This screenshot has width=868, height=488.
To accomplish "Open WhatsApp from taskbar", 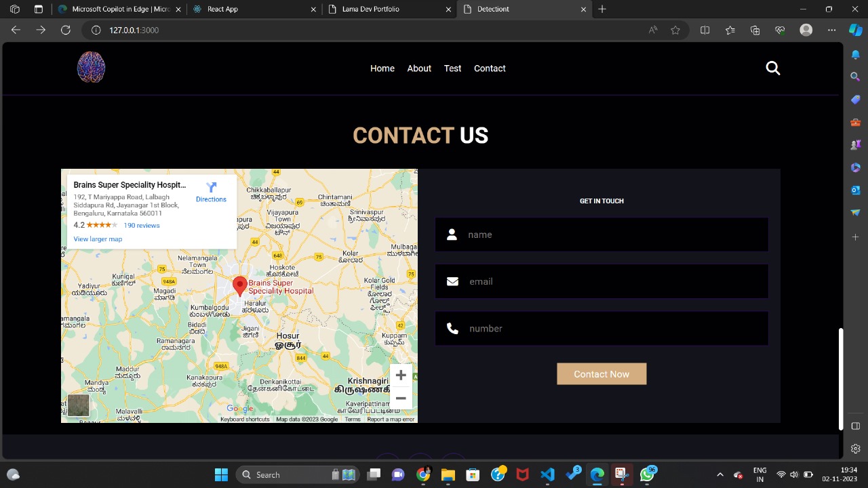I will (648, 474).
